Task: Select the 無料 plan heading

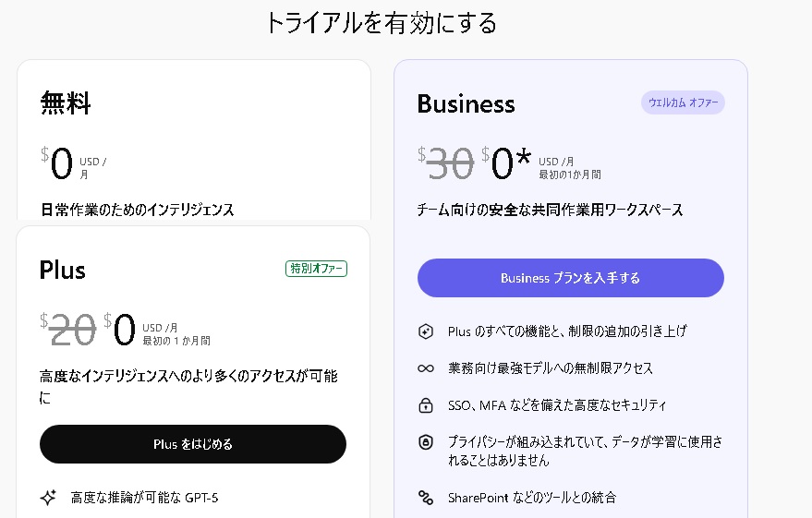Action: (x=66, y=103)
